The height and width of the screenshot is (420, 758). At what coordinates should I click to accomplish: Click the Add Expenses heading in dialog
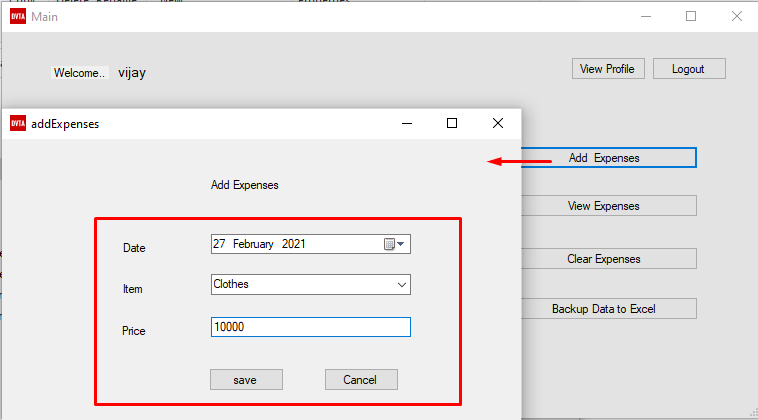pyautogui.click(x=245, y=185)
